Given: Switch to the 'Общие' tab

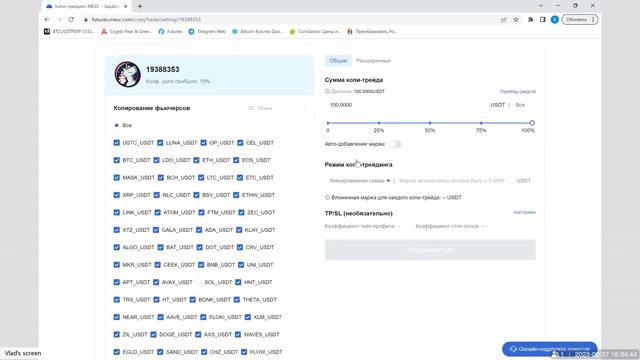Looking at the screenshot, I should point(338,60).
